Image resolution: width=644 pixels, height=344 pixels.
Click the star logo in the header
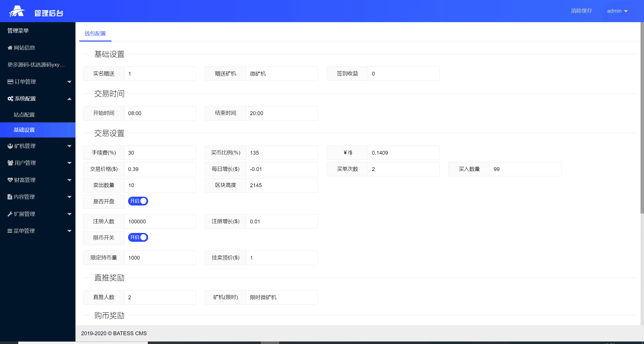click(x=17, y=11)
